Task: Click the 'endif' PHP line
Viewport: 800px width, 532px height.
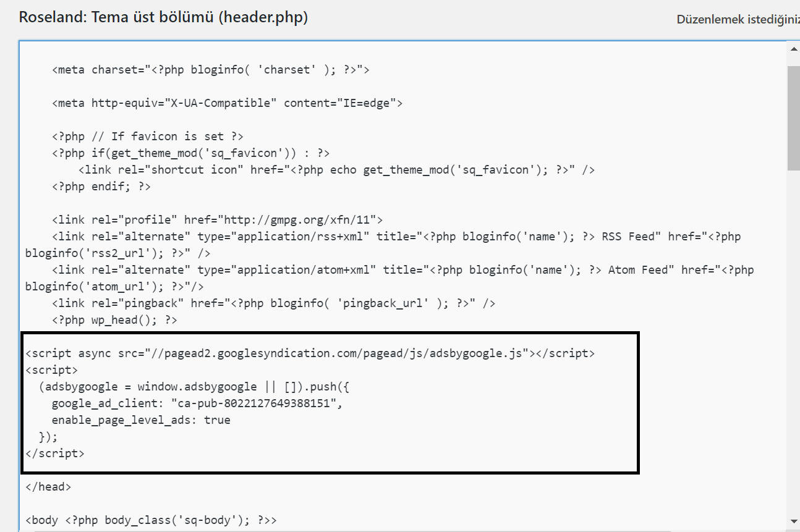Action: (x=101, y=187)
